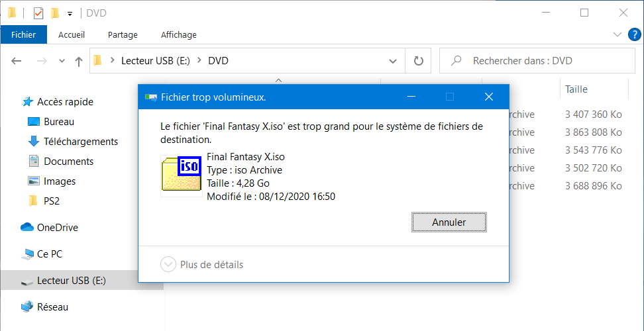
Task: Open the address bar history dropdown
Action: 393,61
